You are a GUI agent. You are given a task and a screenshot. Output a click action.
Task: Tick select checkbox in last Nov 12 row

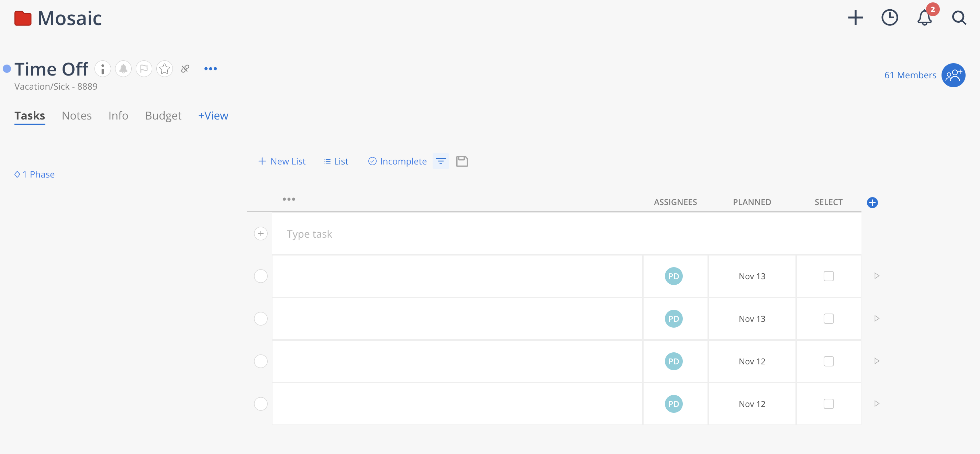(x=828, y=404)
